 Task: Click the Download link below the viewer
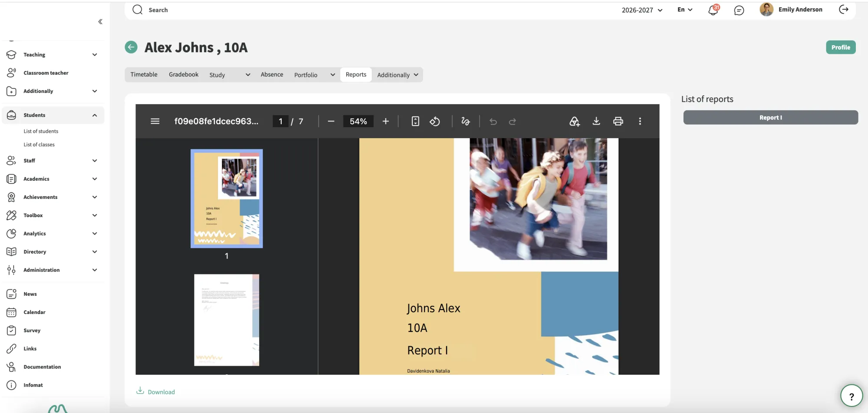click(x=155, y=391)
